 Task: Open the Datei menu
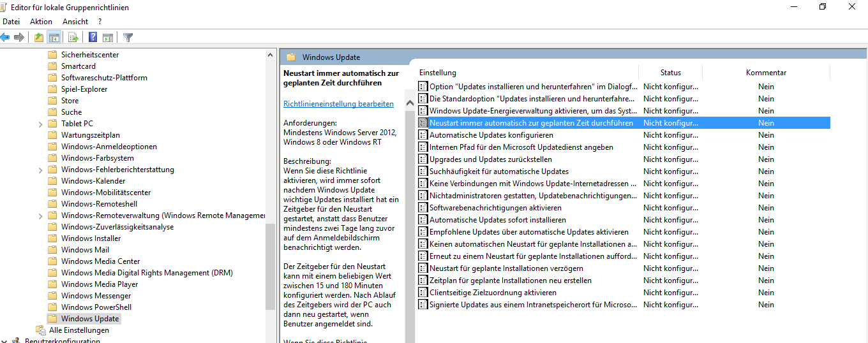click(11, 22)
